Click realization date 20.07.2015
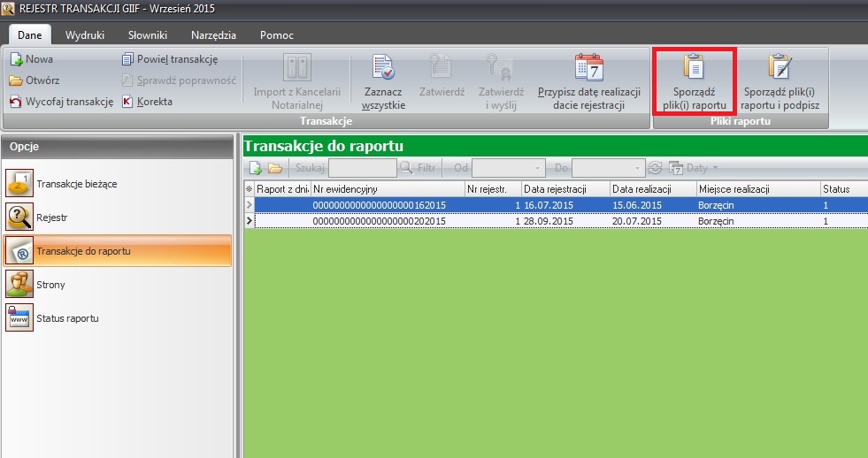Screen dimensions: 868x458 coord(637,221)
